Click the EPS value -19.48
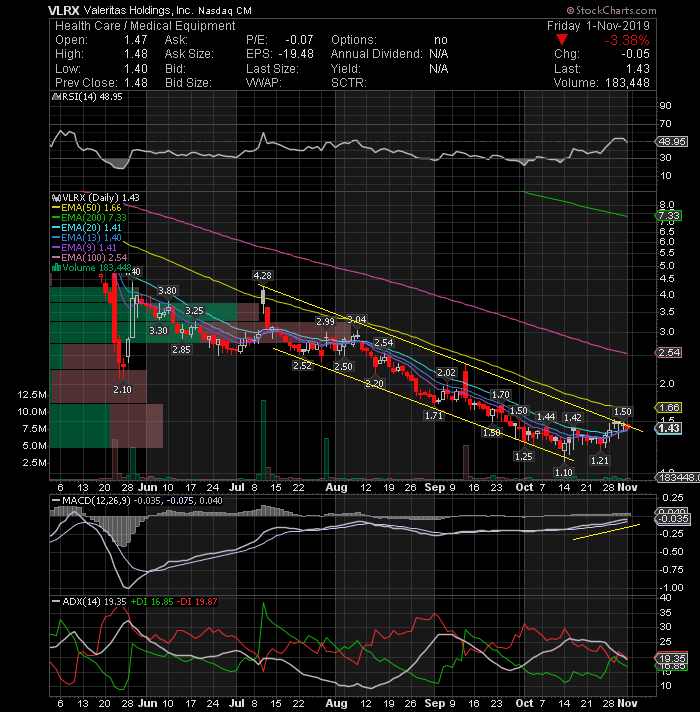The image size is (700, 712). click(296, 54)
